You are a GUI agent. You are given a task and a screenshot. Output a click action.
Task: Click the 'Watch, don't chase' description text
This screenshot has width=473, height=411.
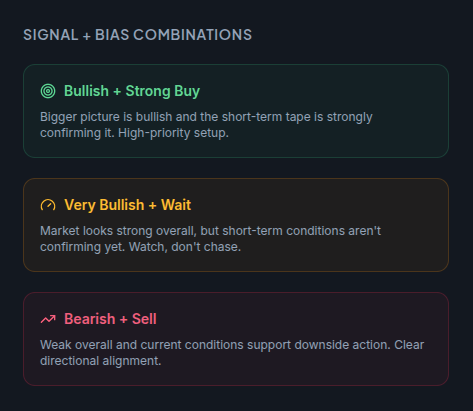185,247
